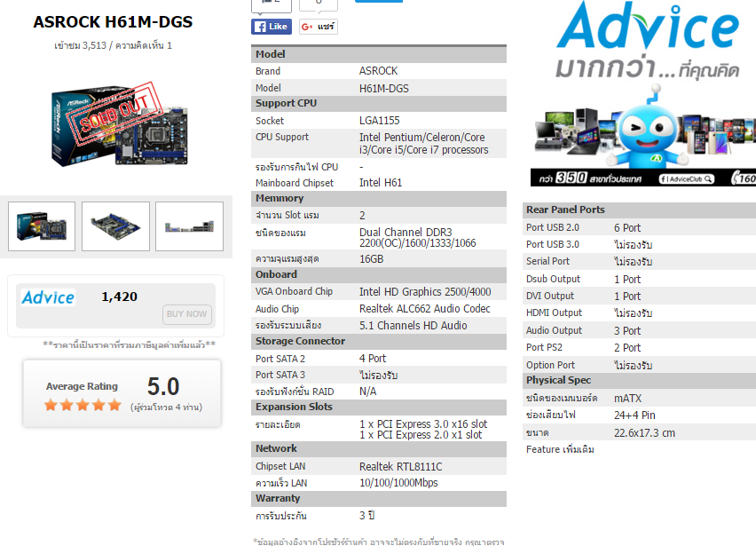Open the main sold-out product image

[x=118, y=125]
